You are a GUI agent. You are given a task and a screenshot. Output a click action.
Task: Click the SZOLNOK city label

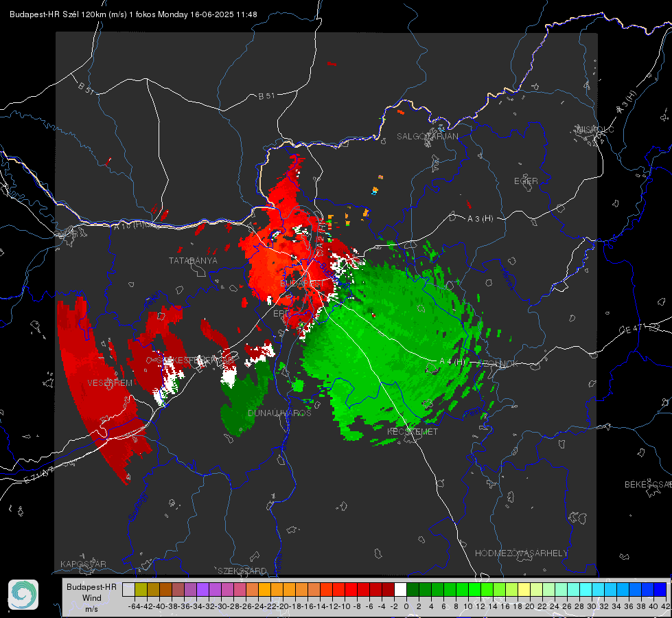point(498,363)
